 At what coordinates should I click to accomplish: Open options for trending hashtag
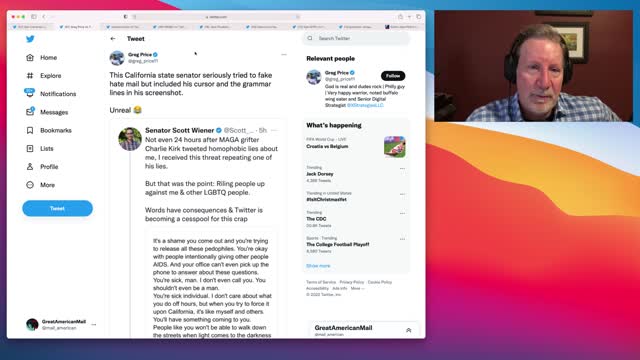(x=402, y=194)
